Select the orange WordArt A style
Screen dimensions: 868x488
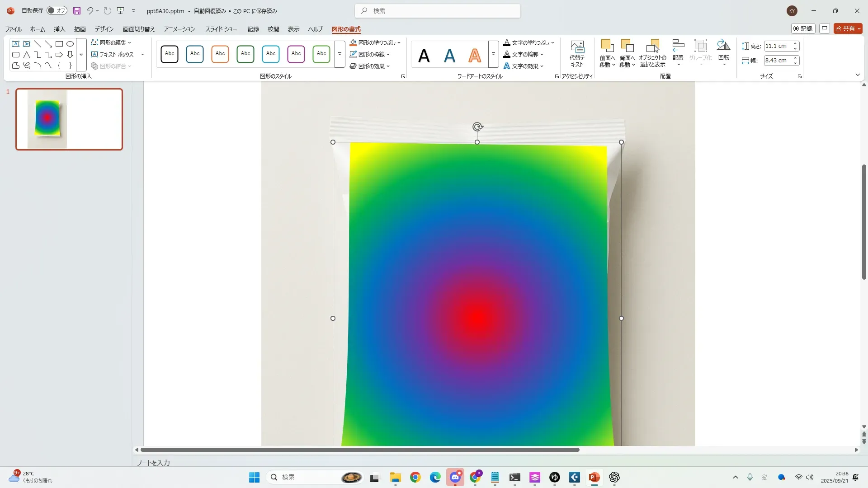474,55
